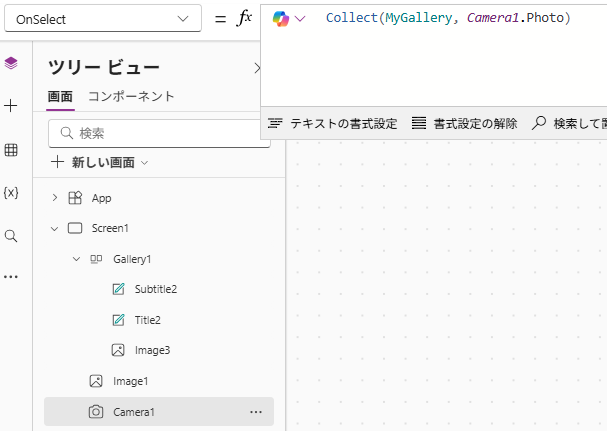Click 書式設定の解除 button
Screen dimensions: 607x431
tap(465, 124)
